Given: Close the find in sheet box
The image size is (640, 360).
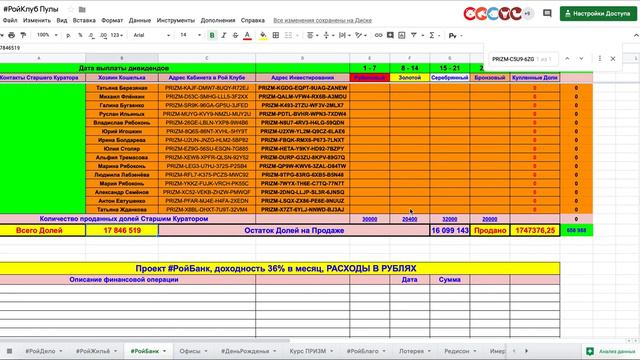Looking at the screenshot, I should [x=613, y=59].
